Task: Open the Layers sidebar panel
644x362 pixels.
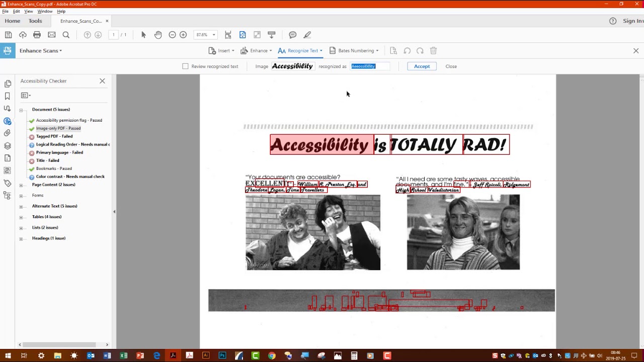Action: [8, 146]
